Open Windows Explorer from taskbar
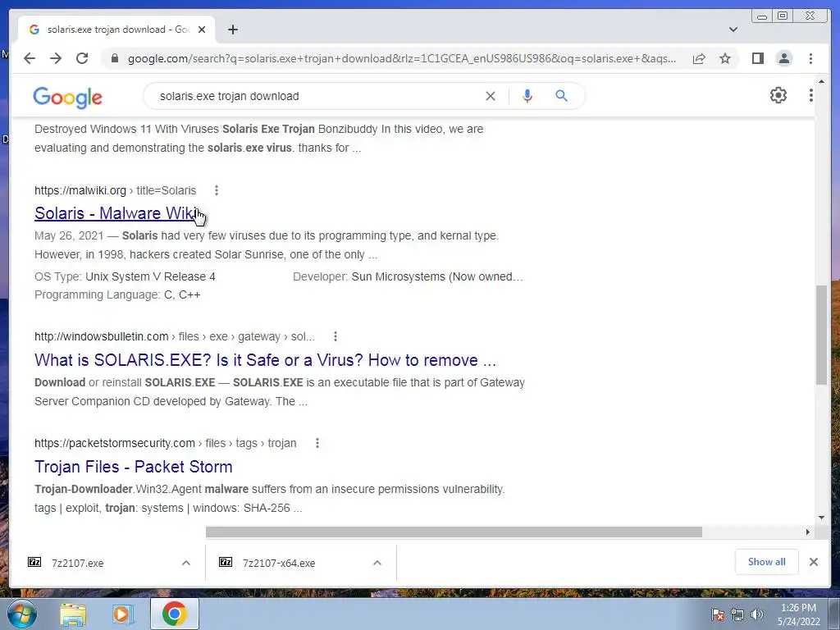 pyautogui.click(x=73, y=614)
